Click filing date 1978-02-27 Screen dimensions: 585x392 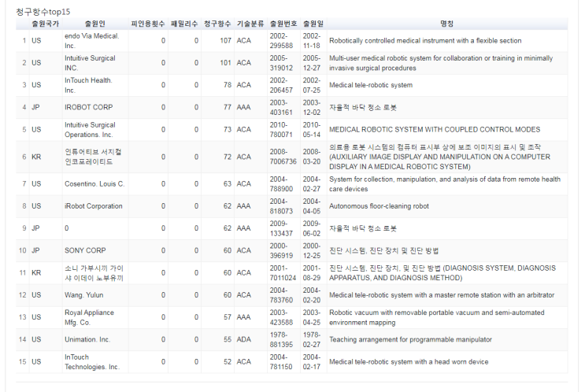click(312, 339)
